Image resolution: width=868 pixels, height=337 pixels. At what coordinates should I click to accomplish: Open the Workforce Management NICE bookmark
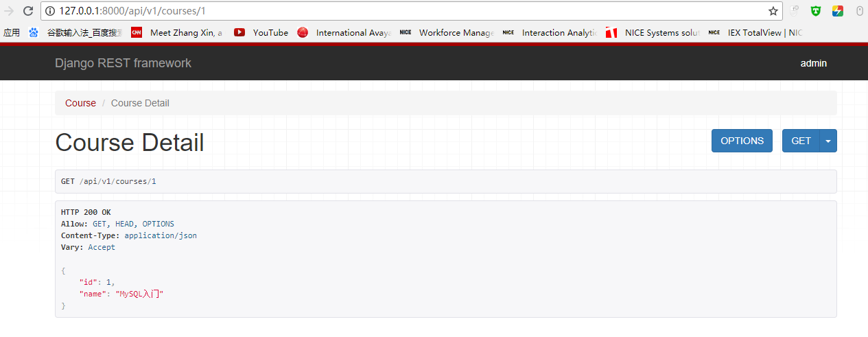point(447,32)
